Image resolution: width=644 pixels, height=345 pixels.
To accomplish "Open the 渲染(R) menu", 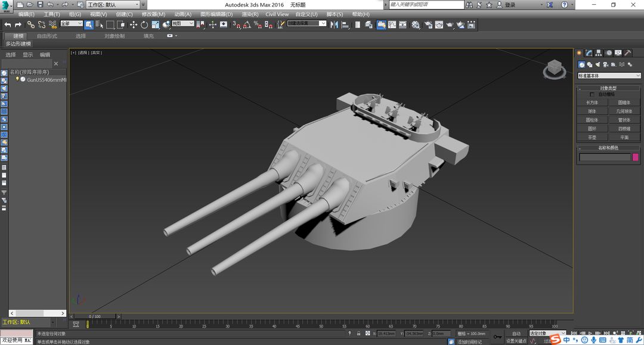I will pos(250,14).
